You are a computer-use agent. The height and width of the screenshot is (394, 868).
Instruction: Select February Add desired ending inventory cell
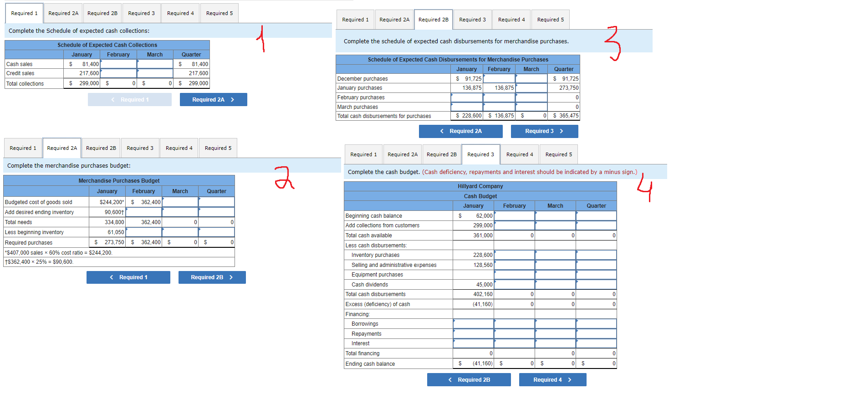pyautogui.click(x=144, y=212)
